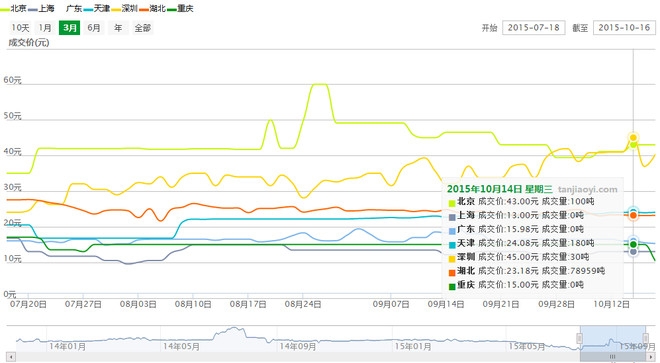Viewport: 660px width, 363px height.
Task: Toggle the 重庆 series in the legend
Action: pyautogui.click(x=181, y=8)
